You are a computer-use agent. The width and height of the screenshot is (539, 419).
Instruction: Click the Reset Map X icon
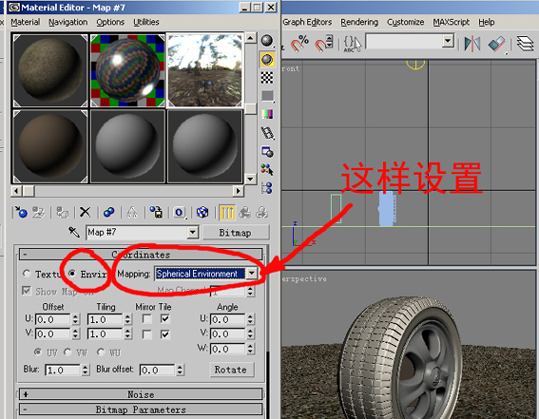click(x=85, y=212)
